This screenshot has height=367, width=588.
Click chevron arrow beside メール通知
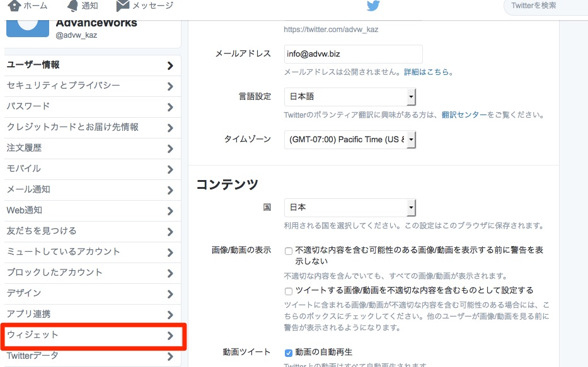tap(170, 190)
